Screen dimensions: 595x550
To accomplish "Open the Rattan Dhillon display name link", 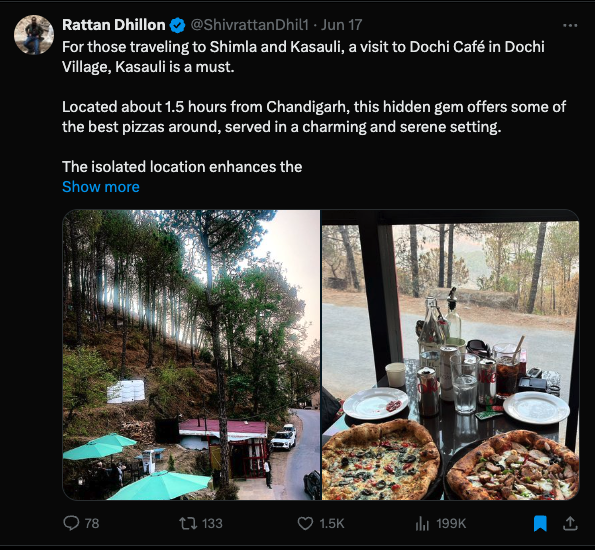I will coord(113,25).
